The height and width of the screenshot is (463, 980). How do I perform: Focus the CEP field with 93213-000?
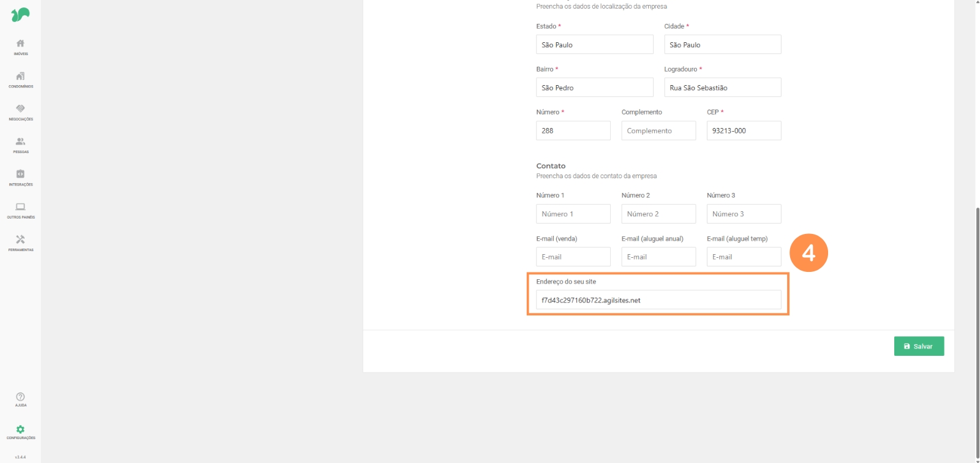[x=744, y=130]
